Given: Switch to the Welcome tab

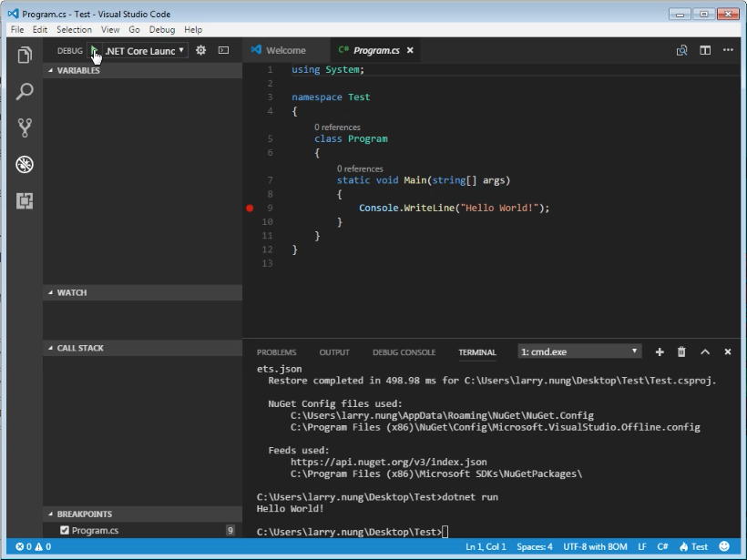Looking at the screenshot, I should (286, 50).
